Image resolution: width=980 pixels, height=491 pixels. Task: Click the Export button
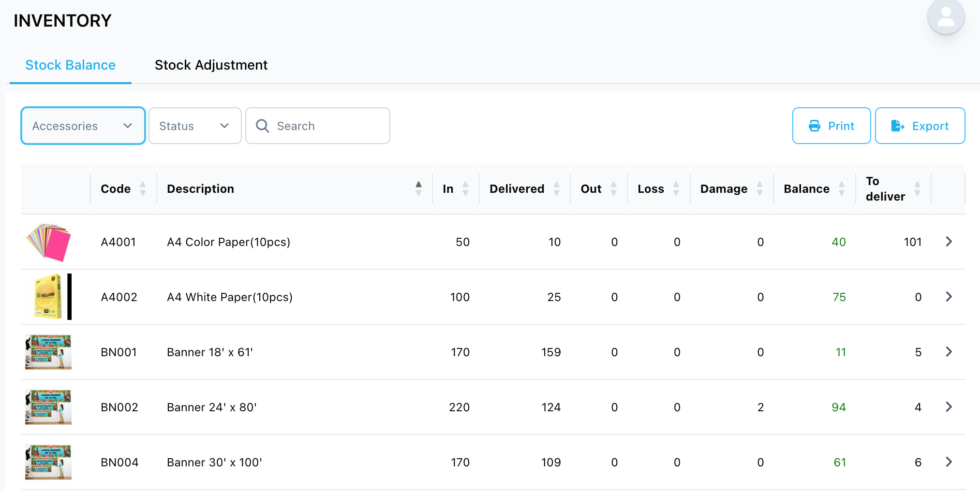point(920,126)
